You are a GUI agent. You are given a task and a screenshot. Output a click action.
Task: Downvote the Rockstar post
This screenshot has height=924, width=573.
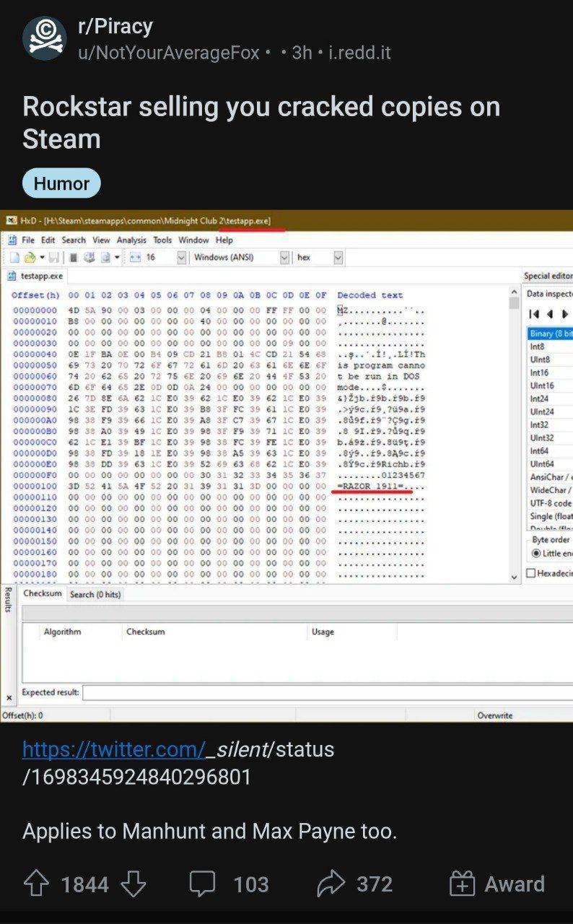coord(133,884)
